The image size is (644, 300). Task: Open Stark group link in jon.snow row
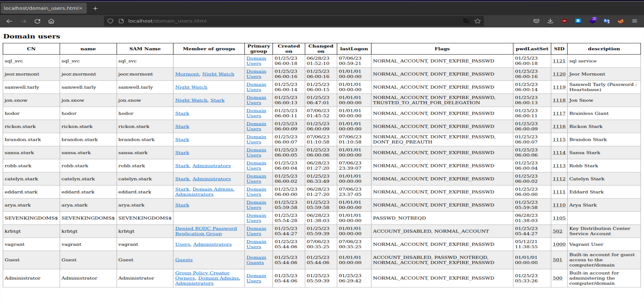pos(218,100)
